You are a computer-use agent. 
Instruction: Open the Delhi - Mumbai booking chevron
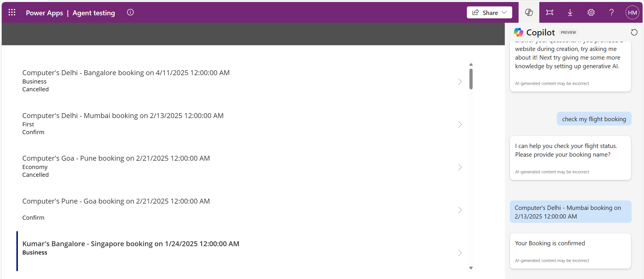pyautogui.click(x=460, y=124)
